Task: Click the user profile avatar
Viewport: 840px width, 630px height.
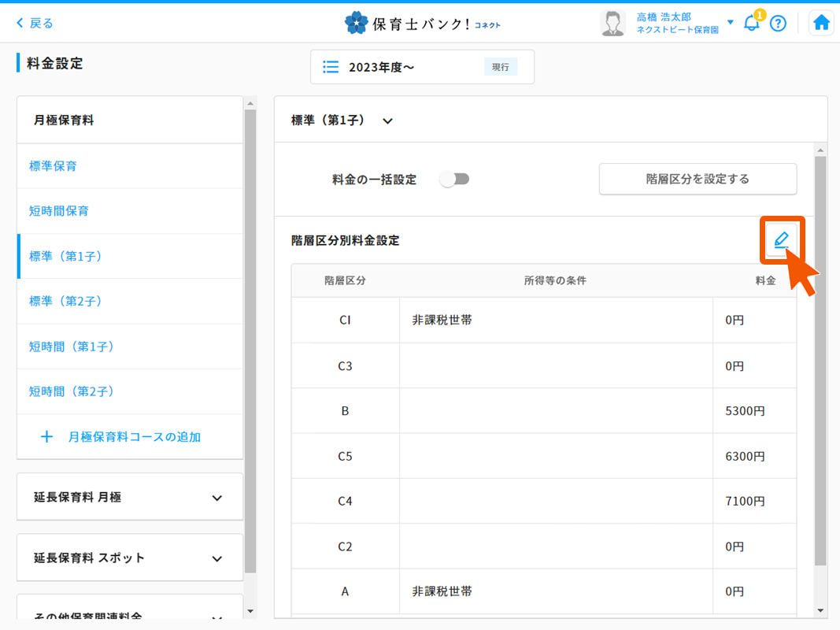Action: tap(612, 23)
